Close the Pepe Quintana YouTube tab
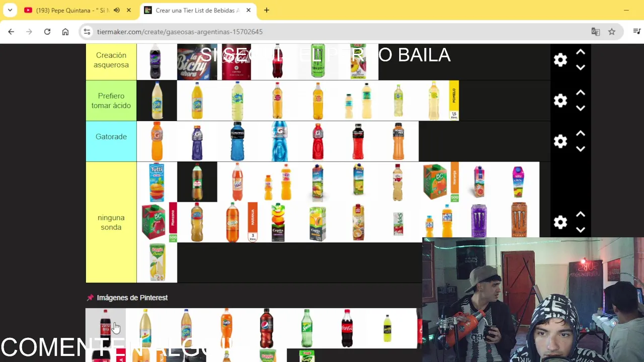644x362 pixels. 129,10
